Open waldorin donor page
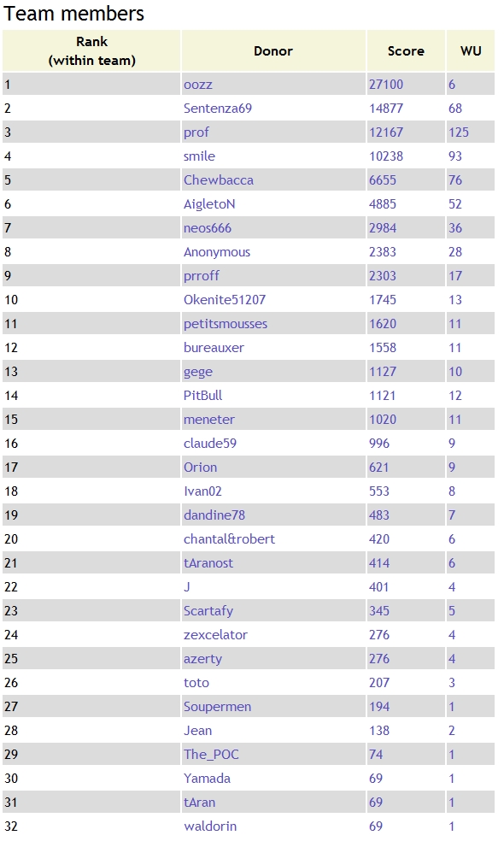This screenshot has height=847, width=504. tap(210, 826)
